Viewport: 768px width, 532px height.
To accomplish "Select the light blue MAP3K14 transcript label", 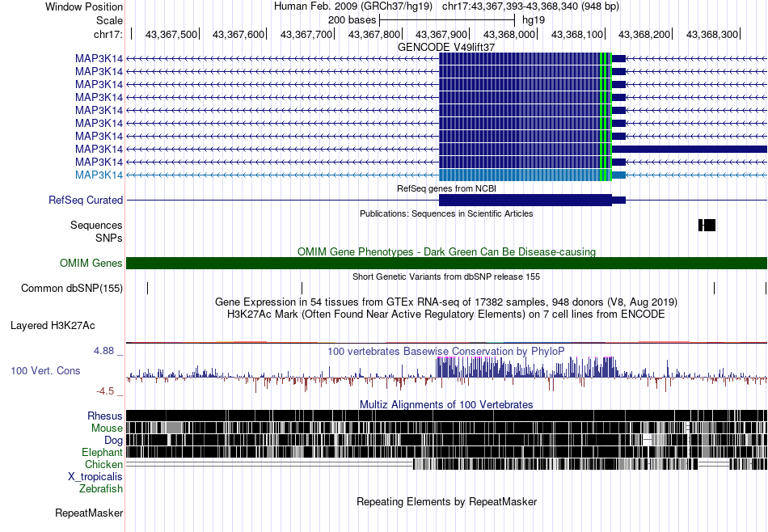I will 99,175.
